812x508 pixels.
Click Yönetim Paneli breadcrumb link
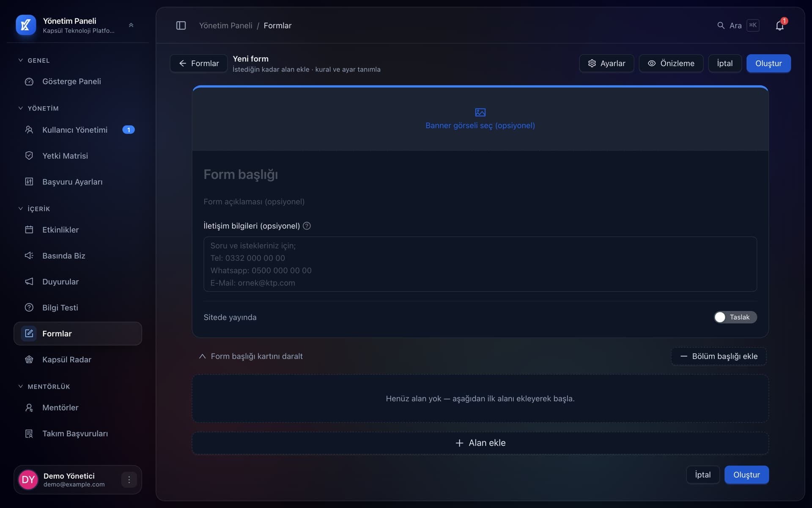coord(225,25)
